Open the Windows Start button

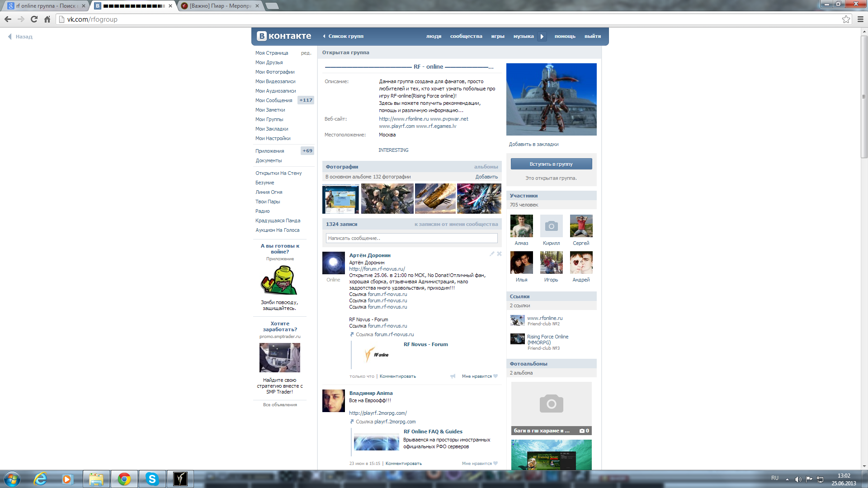coord(12,479)
